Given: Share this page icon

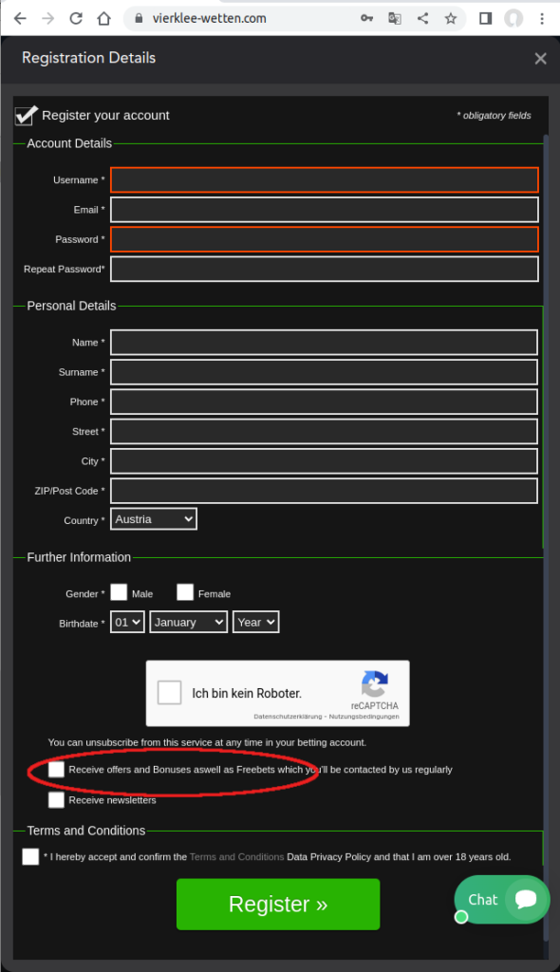Looking at the screenshot, I should pyautogui.click(x=422, y=19).
